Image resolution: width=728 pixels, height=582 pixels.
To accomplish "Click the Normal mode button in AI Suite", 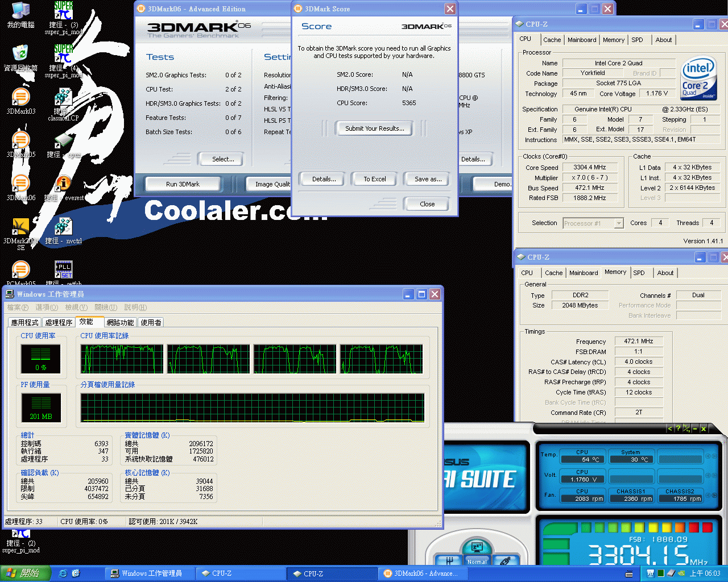I will (x=477, y=562).
